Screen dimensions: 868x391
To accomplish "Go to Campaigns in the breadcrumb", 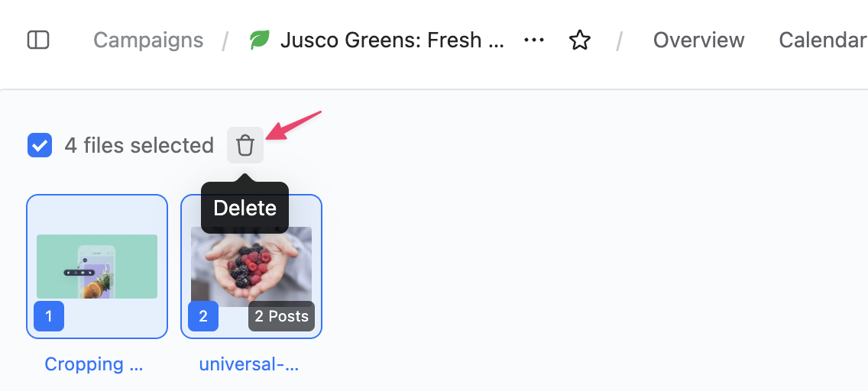I will pos(148,40).
